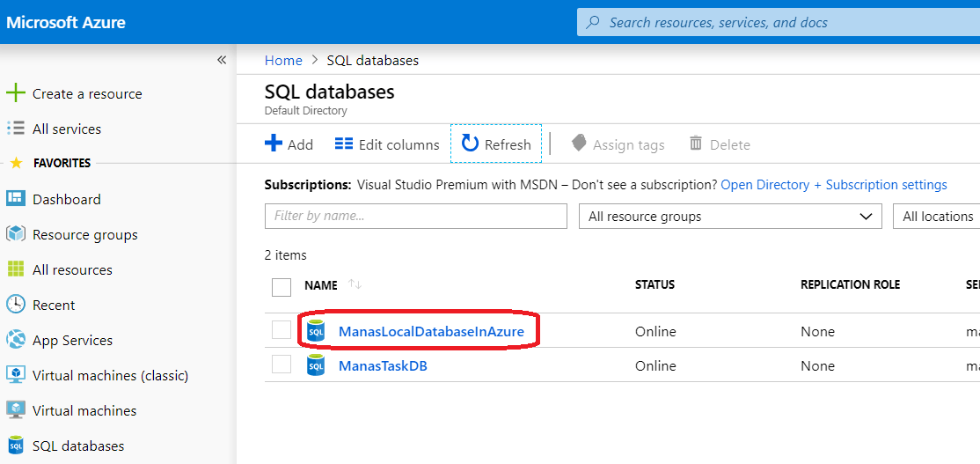
Task: Click the Recent clock icon
Action: 16,305
